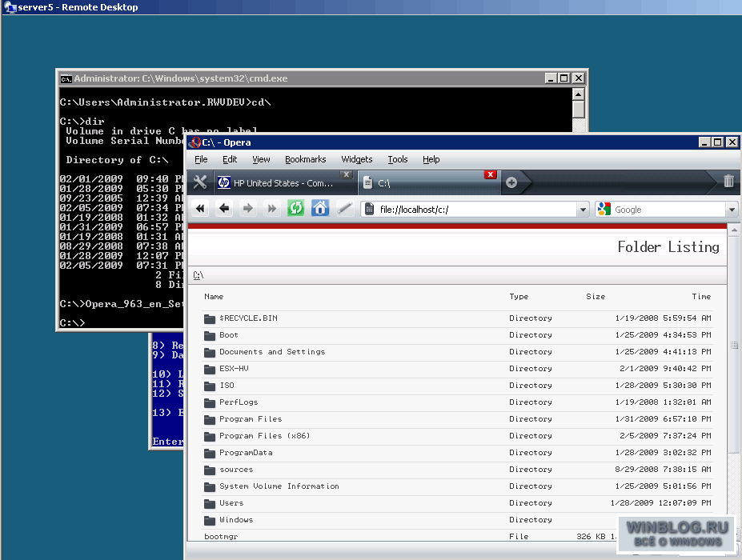Open the Edit menu

point(230,159)
